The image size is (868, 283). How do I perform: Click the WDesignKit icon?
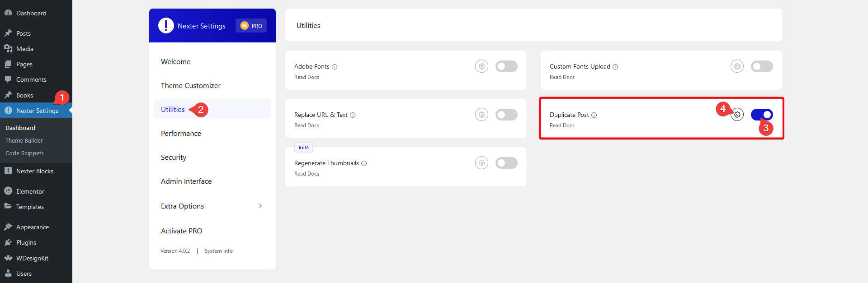(8, 258)
